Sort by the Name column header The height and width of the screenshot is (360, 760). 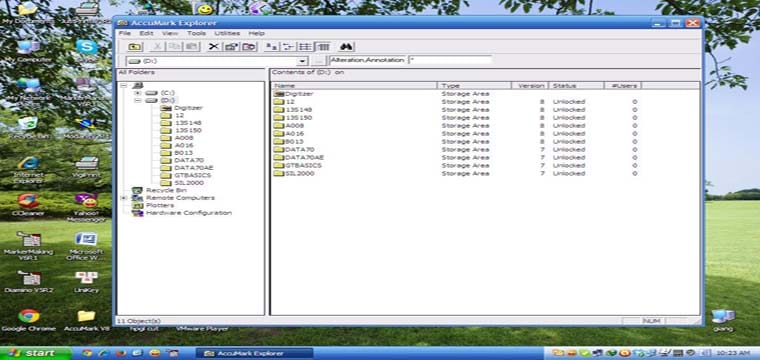[x=354, y=86]
